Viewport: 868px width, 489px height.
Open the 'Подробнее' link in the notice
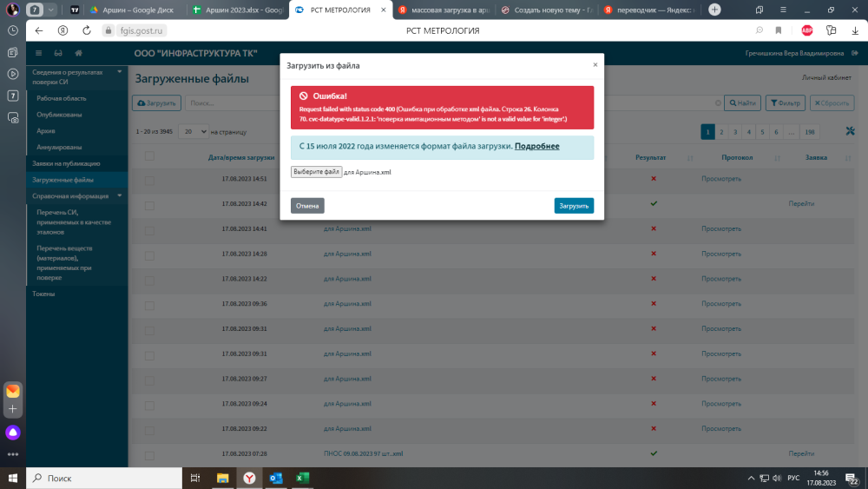click(536, 146)
